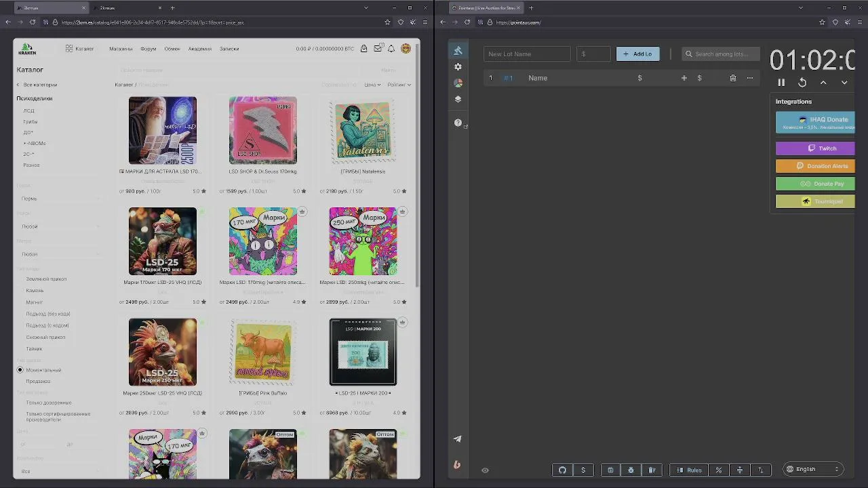Viewport: 868px width, 488px height.
Task: Click the Twitch integration button
Action: click(x=815, y=148)
